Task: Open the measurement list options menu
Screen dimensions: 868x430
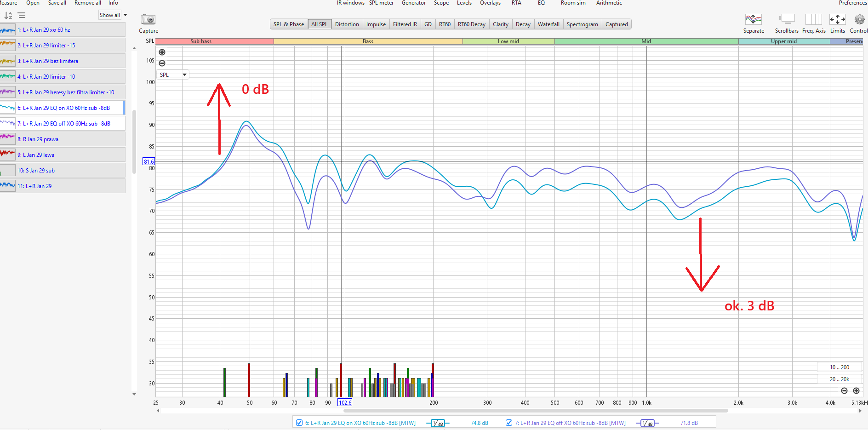Action: point(22,15)
